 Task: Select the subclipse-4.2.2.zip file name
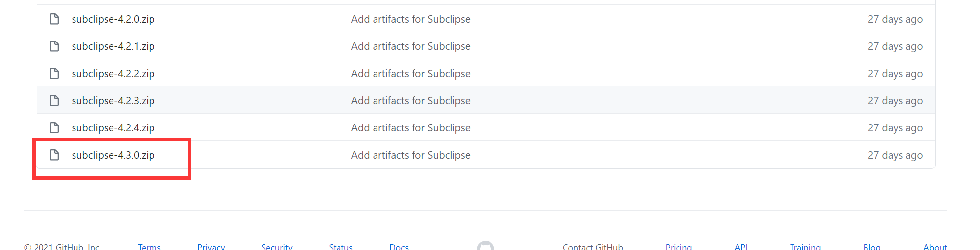pyautogui.click(x=113, y=74)
